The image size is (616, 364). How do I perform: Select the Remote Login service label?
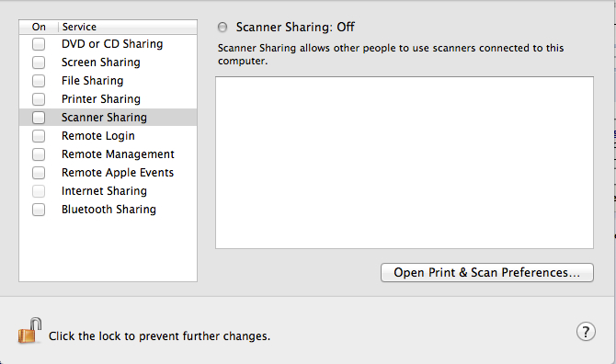click(x=98, y=136)
